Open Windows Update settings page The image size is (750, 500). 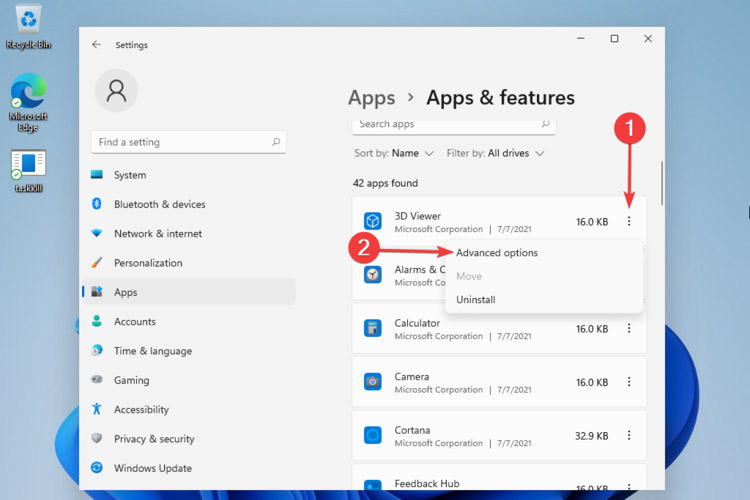coord(152,468)
